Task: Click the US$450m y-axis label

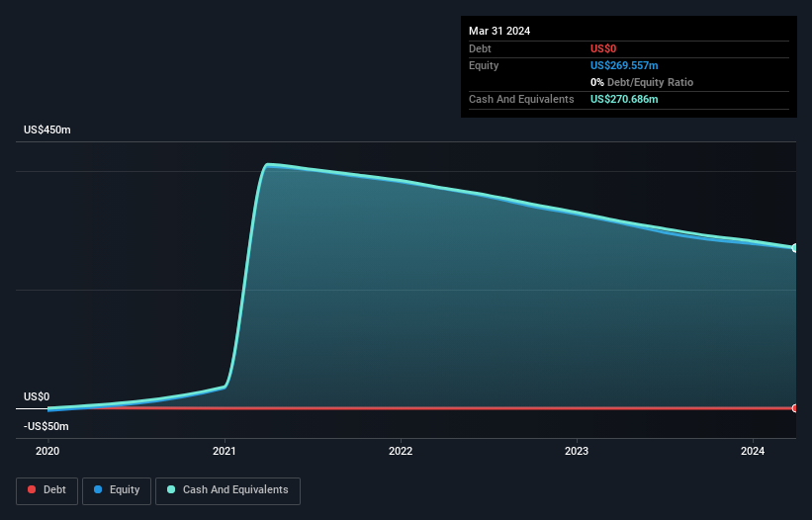Action: pos(47,130)
